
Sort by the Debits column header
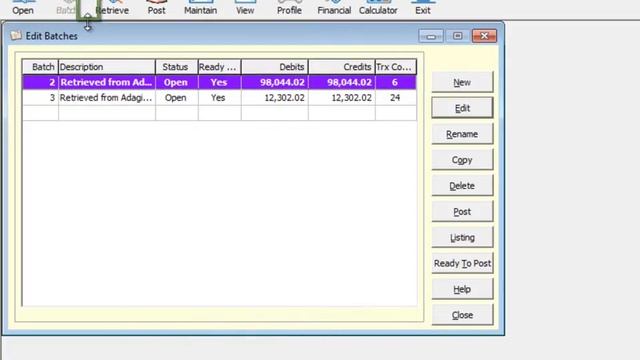(x=275, y=67)
